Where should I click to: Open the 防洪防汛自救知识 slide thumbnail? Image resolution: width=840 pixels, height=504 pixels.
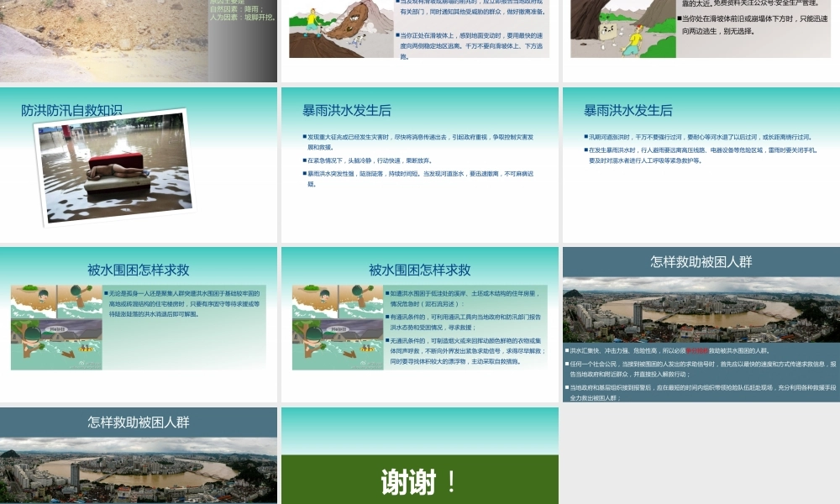[139, 165]
